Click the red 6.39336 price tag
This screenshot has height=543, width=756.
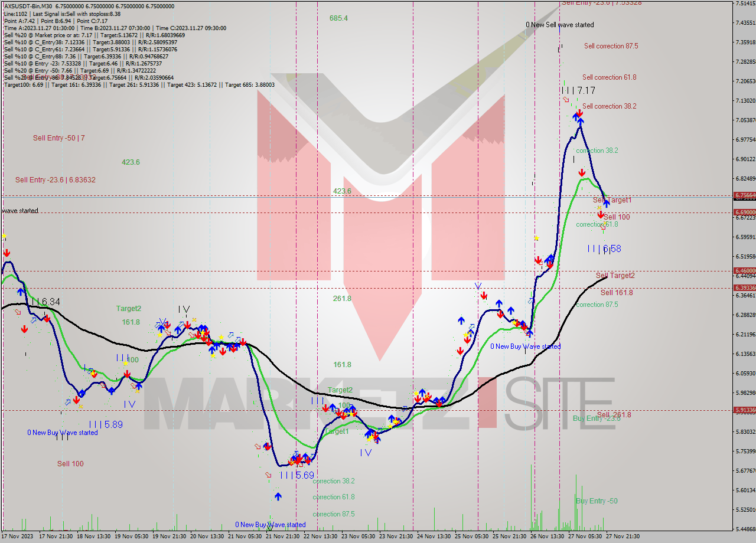coord(744,287)
